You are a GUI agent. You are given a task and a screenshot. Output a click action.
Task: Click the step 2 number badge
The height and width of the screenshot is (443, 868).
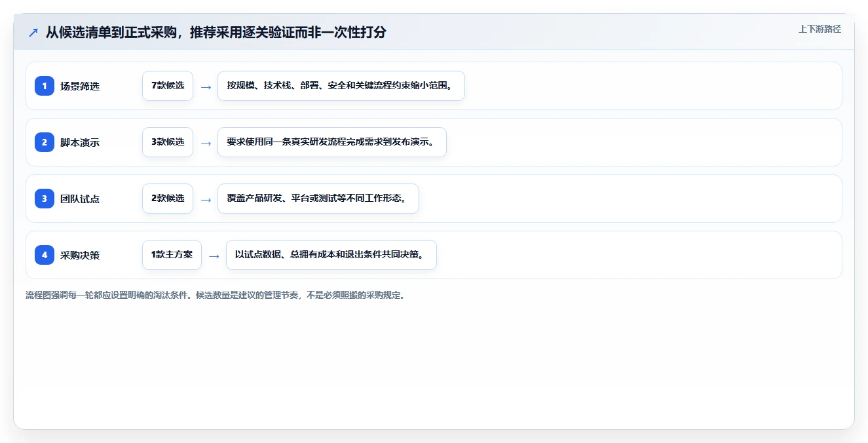[x=45, y=142]
